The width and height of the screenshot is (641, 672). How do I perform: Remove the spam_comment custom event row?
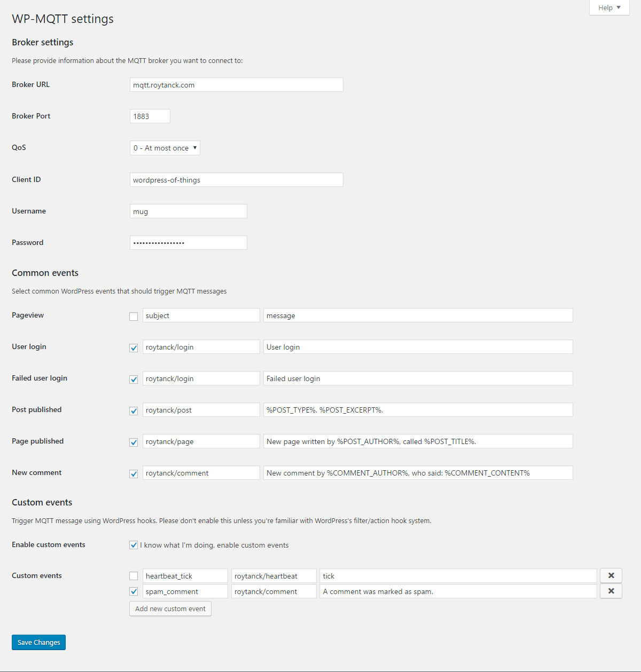(x=611, y=591)
